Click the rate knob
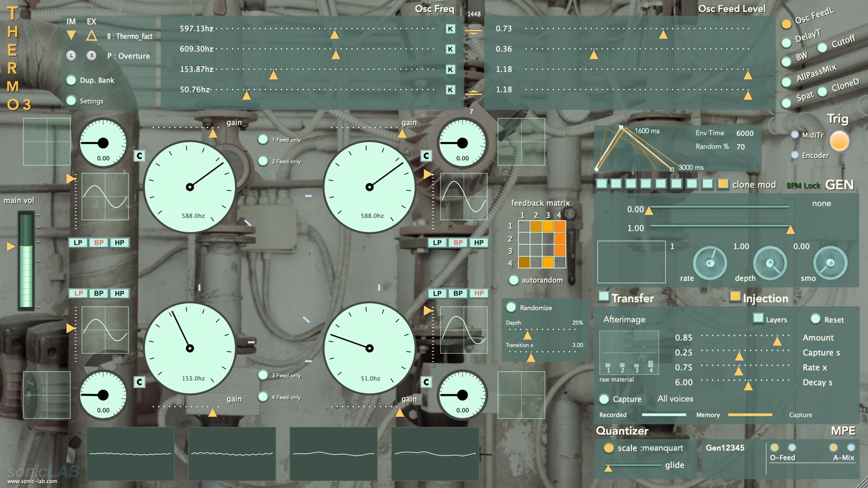This screenshot has width=868, height=488. (x=710, y=263)
